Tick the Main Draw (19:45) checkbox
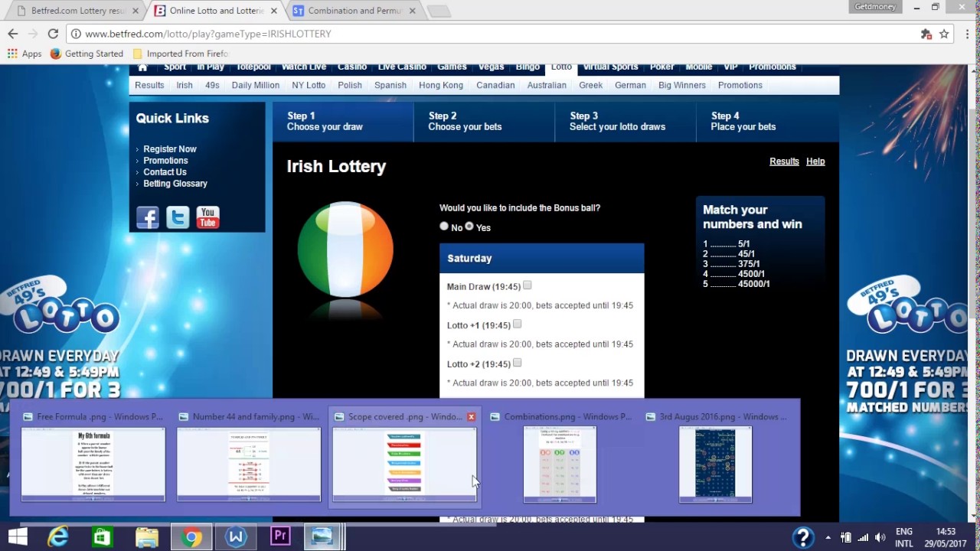980x551 pixels. click(527, 285)
